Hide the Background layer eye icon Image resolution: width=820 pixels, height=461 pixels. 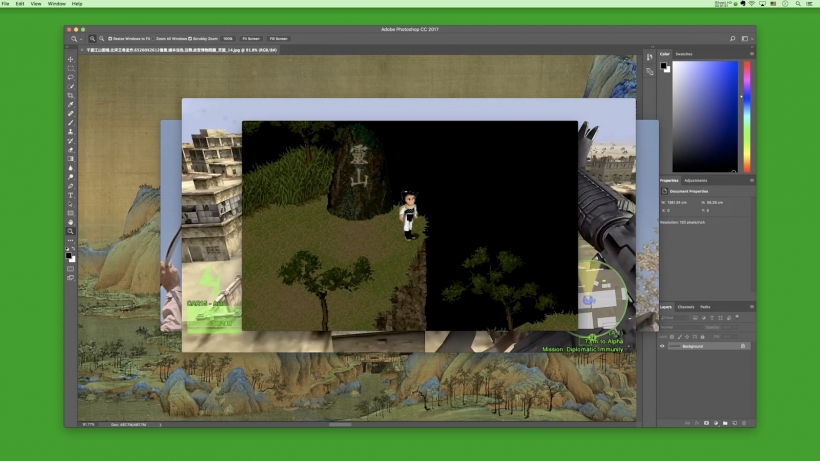coord(663,346)
